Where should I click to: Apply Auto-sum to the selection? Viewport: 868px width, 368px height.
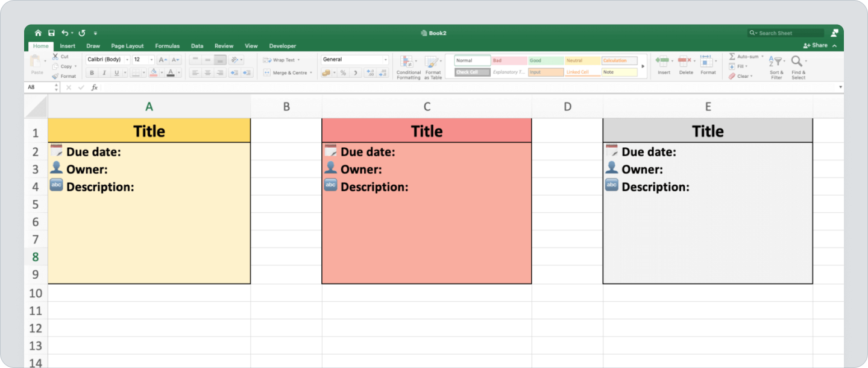(x=746, y=56)
